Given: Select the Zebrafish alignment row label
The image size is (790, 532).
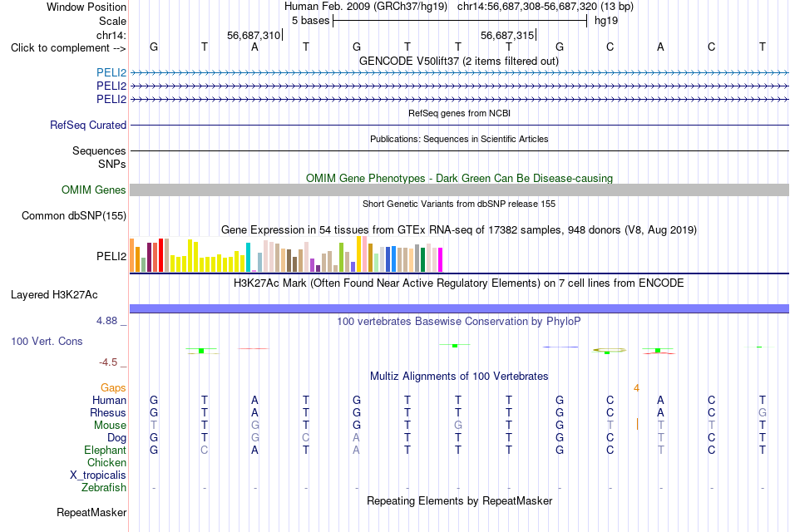Looking at the screenshot, I should coord(104,488).
